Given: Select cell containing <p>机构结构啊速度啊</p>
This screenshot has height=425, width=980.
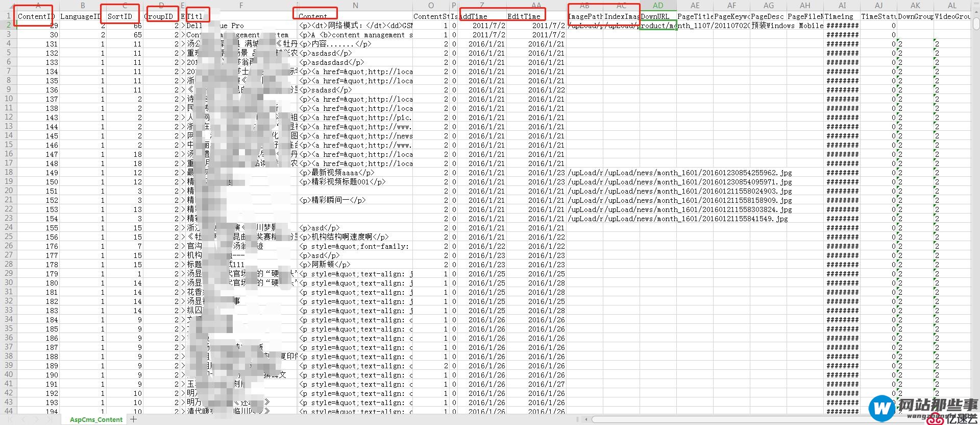Looking at the screenshot, I should coord(355,237).
